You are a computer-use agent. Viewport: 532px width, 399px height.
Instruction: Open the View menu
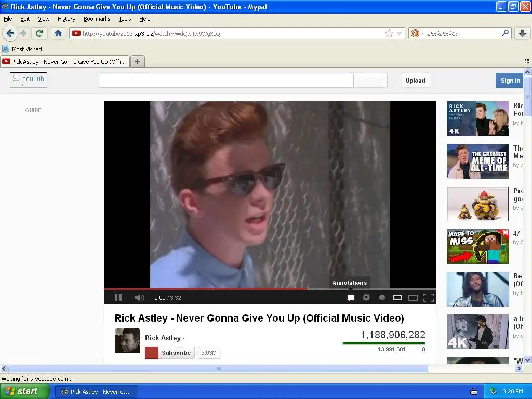pos(44,19)
